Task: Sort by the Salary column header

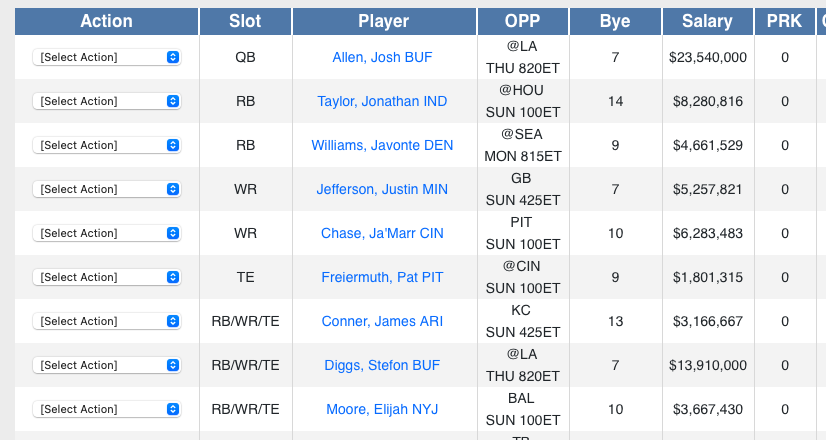Action: click(x=707, y=21)
